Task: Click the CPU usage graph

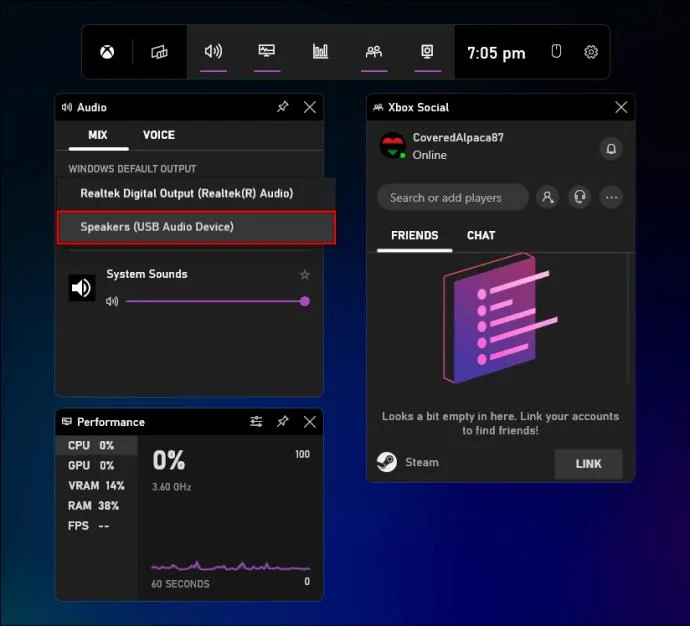Action: coord(230,566)
